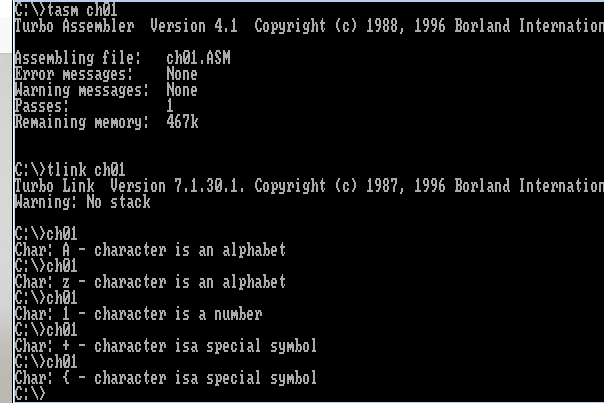
Task: Click the 467k memory value
Action: (182, 122)
